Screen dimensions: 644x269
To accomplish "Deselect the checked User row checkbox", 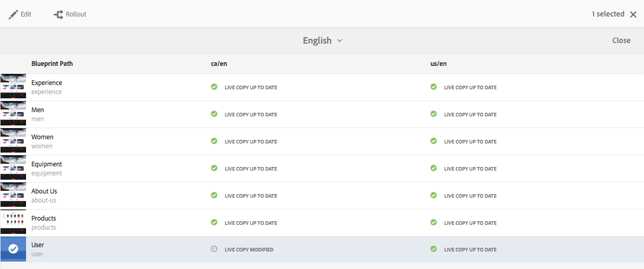I will coord(13,249).
